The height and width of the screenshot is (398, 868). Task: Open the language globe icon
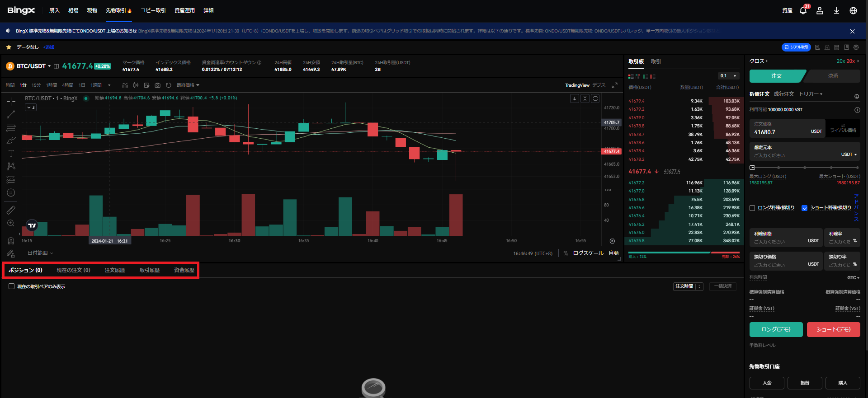click(x=853, y=10)
